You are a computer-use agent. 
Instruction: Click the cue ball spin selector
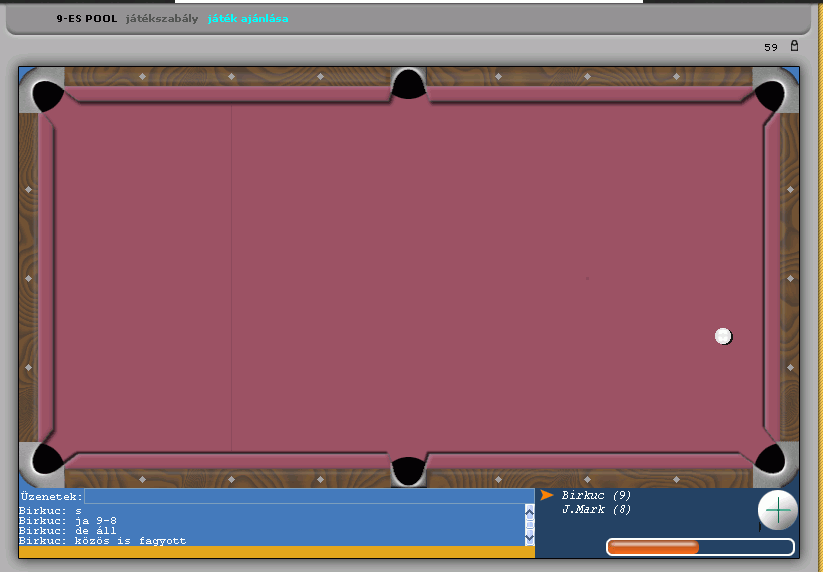(777, 510)
